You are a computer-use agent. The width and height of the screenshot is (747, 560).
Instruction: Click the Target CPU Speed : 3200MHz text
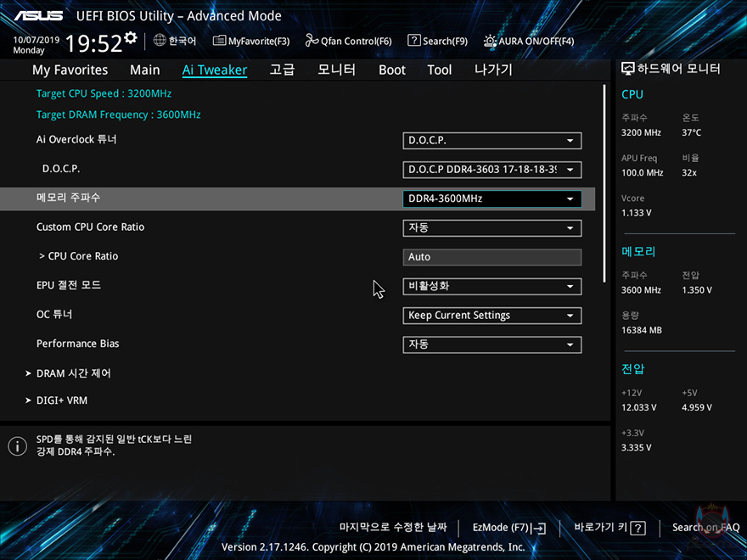(x=104, y=93)
